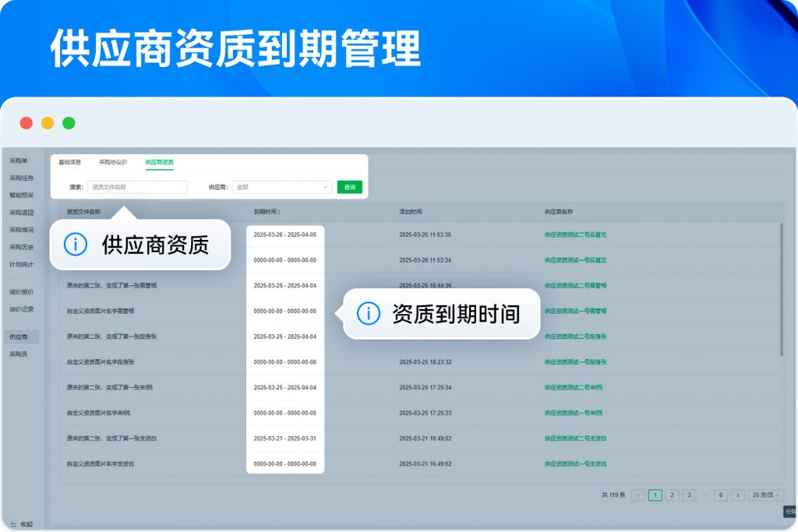Click the pagination ellipsis to jump pages
This screenshot has width=798, height=532.
[x=705, y=495]
